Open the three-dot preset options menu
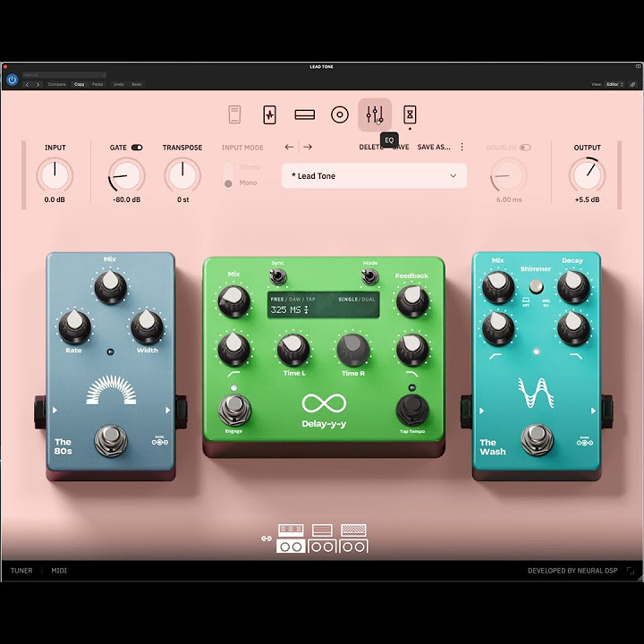This screenshot has height=644, width=644. coord(462,147)
